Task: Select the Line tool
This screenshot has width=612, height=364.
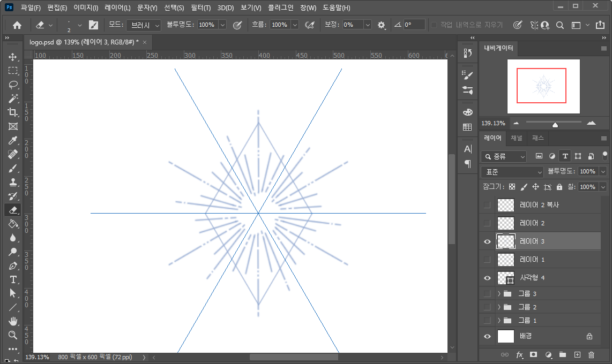Action: point(13,307)
